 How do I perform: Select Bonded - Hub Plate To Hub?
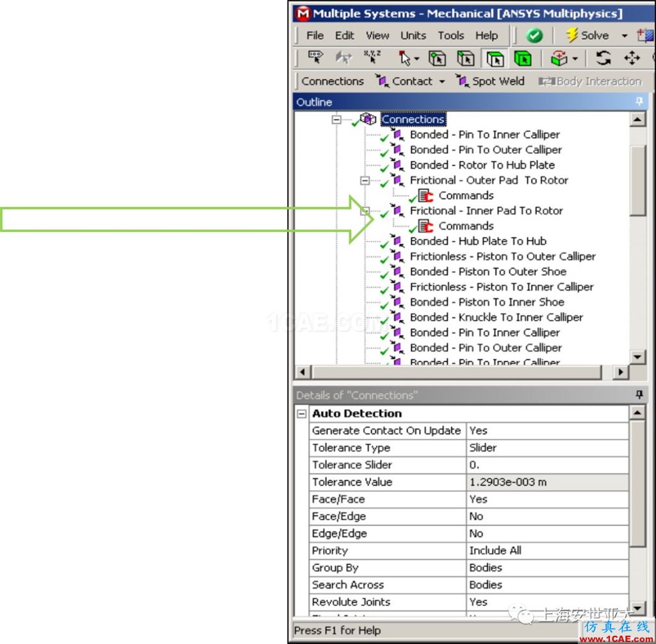478,241
